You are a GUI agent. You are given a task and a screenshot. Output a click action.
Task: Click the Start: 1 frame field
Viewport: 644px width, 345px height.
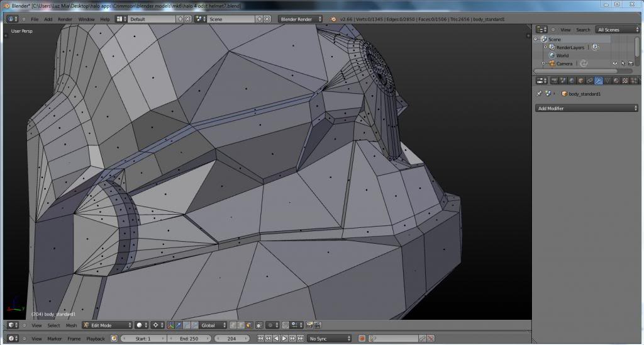tap(143, 339)
